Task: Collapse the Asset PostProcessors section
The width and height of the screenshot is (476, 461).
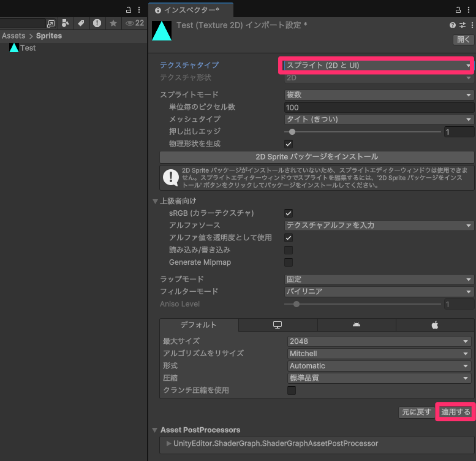Action: [155, 430]
